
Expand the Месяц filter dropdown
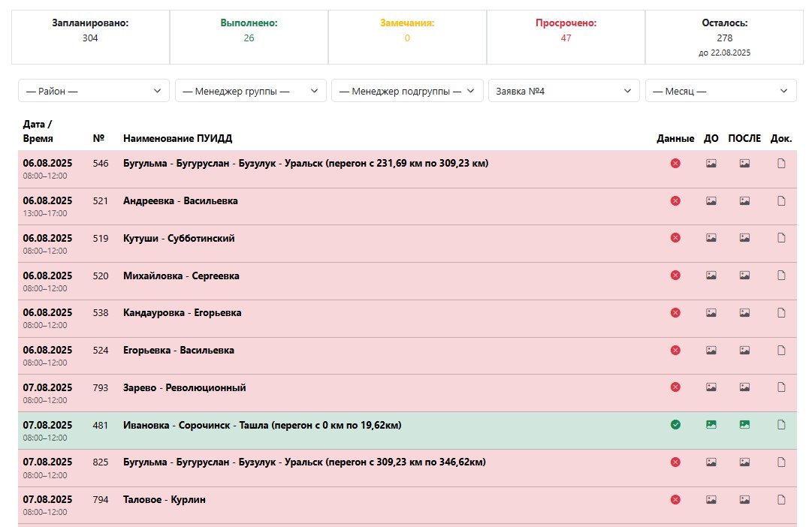click(x=720, y=91)
